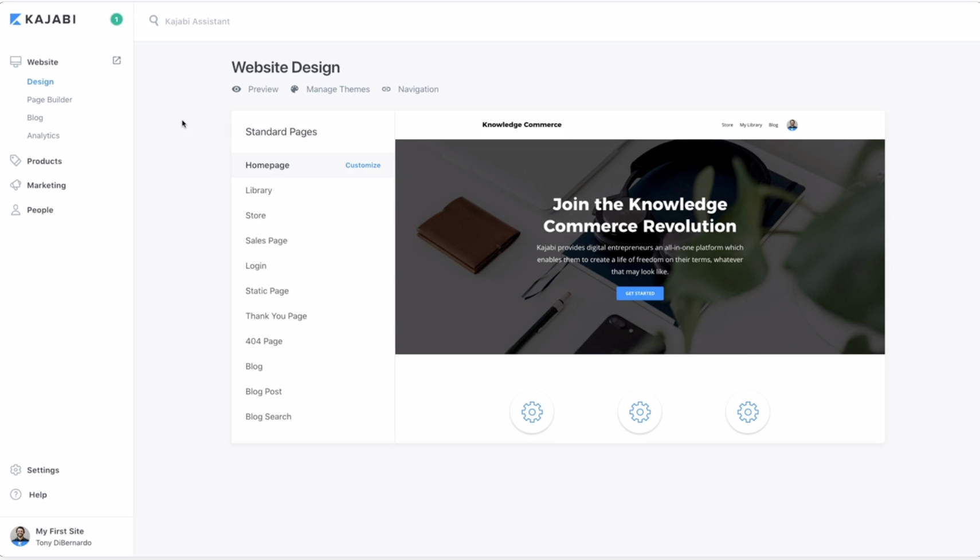
Task: Select Sales Page under Standard Pages
Action: 266,240
